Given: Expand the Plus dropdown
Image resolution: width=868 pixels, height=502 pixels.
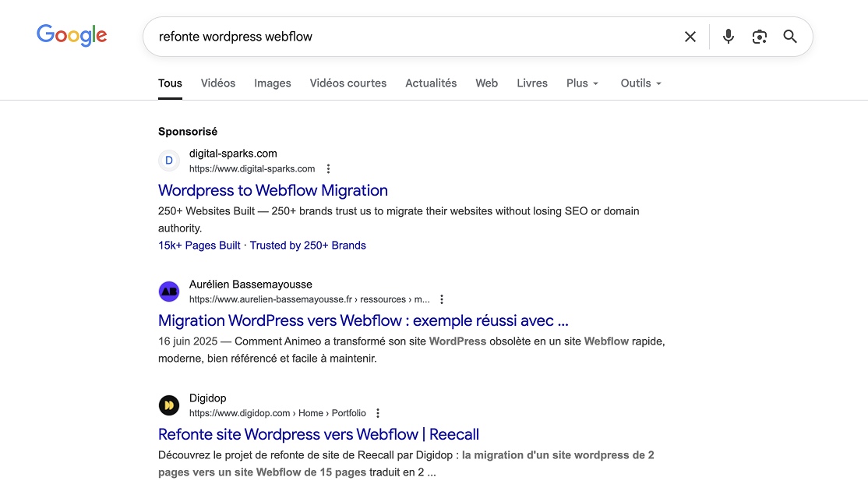Looking at the screenshot, I should [x=582, y=83].
